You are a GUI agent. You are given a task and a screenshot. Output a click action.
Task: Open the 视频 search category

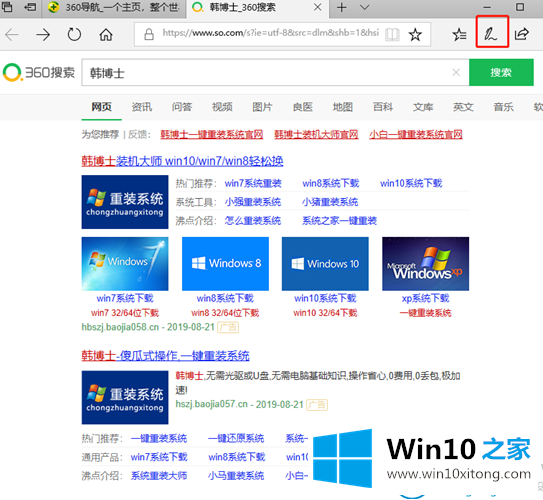(x=222, y=107)
